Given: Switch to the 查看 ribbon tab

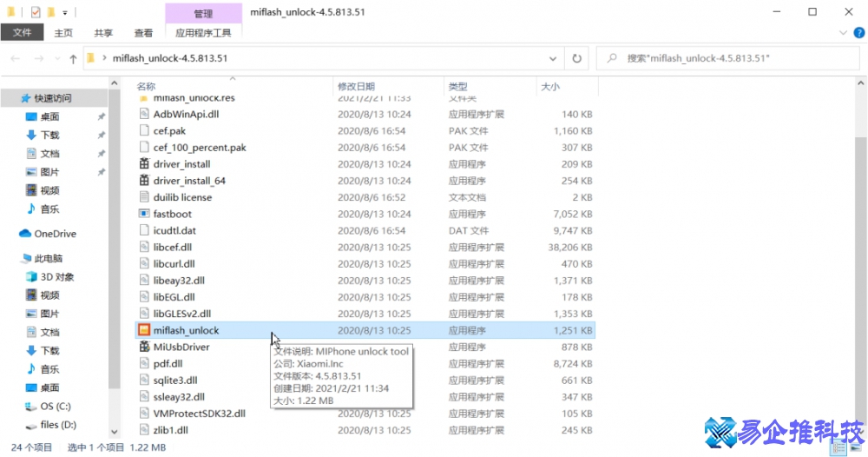Looking at the screenshot, I should coord(143,33).
